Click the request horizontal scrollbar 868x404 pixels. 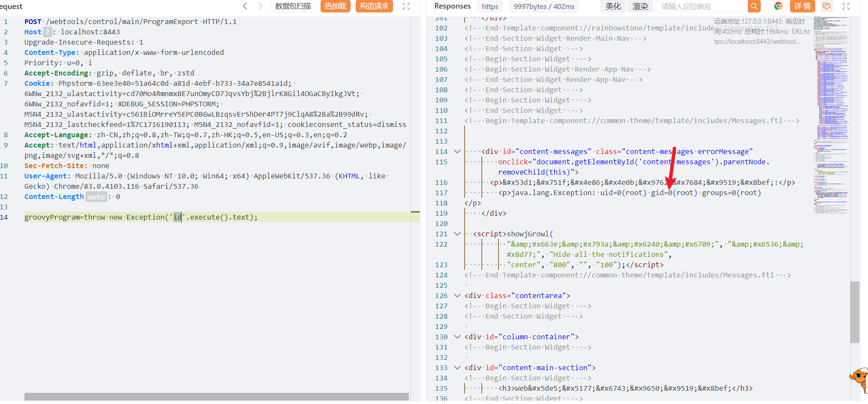click(x=217, y=397)
